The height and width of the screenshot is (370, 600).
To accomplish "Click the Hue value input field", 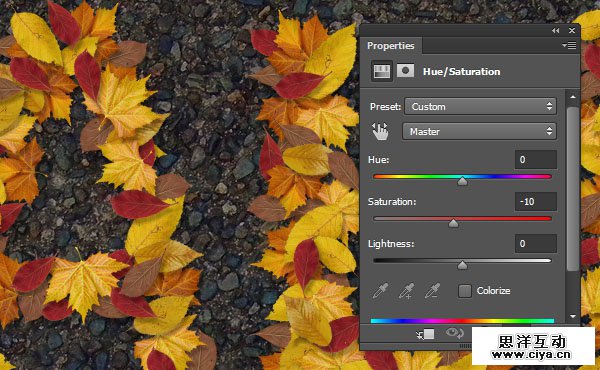I will pyautogui.click(x=536, y=160).
